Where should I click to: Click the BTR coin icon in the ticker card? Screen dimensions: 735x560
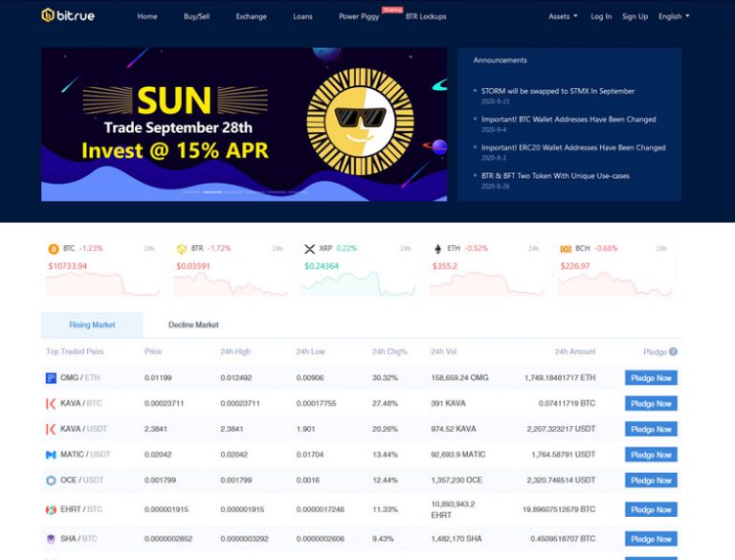pyautogui.click(x=182, y=249)
